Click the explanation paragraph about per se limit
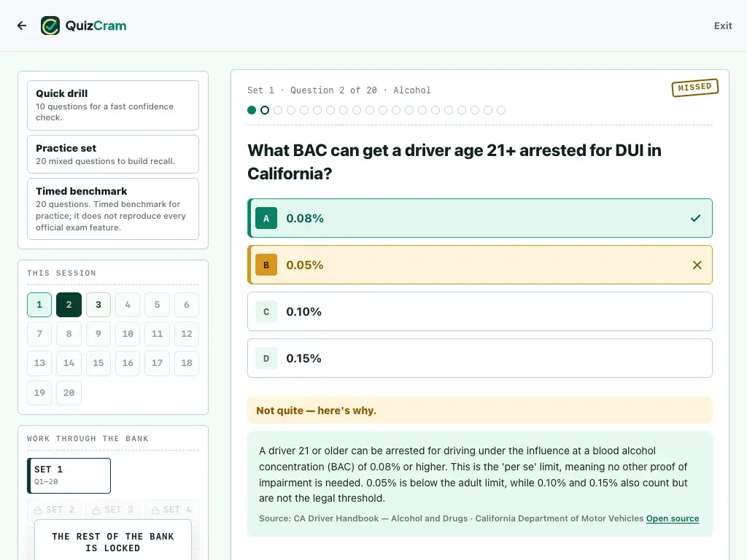 pos(473,474)
